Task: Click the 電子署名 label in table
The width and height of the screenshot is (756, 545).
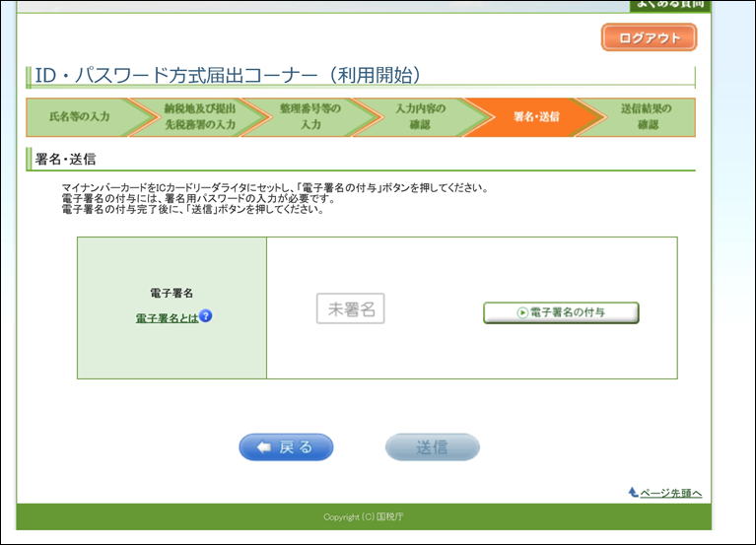Action: (x=172, y=293)
